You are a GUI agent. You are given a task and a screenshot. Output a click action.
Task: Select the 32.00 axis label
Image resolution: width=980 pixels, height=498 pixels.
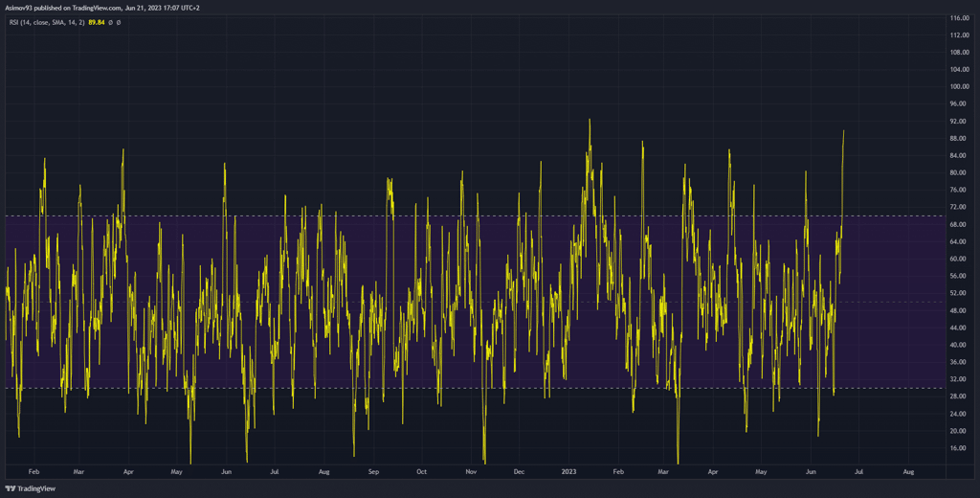[959, 379]
